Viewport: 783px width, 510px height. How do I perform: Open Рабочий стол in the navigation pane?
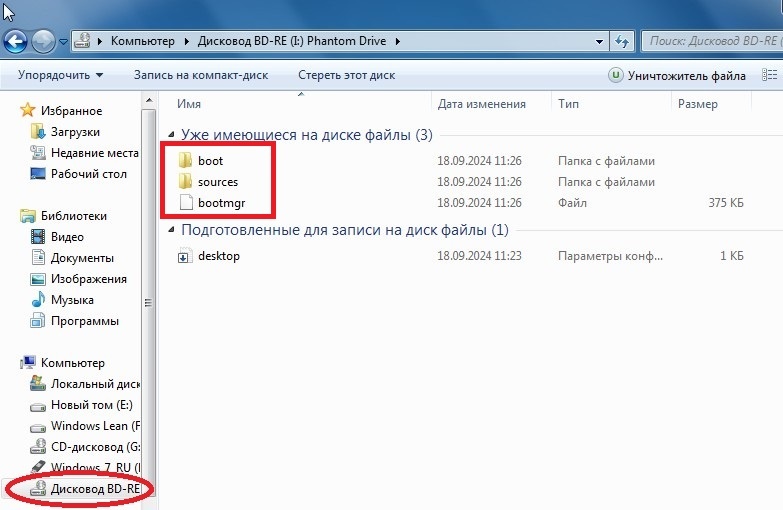89,174
